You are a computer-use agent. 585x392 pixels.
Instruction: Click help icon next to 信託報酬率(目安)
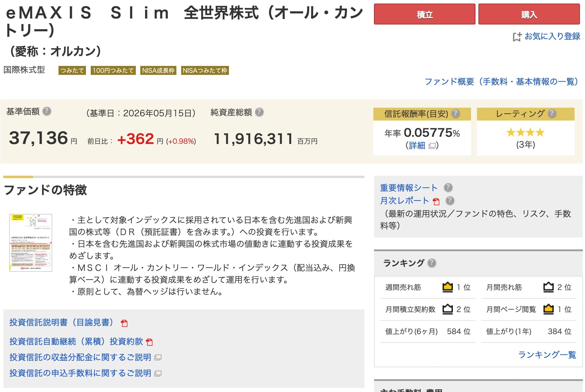coord(455,113)
